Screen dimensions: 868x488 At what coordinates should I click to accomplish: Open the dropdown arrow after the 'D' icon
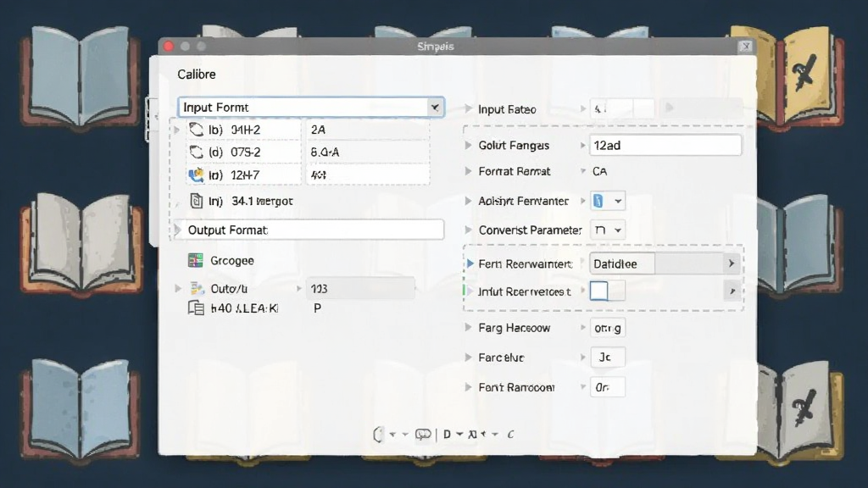pos(459,435)
